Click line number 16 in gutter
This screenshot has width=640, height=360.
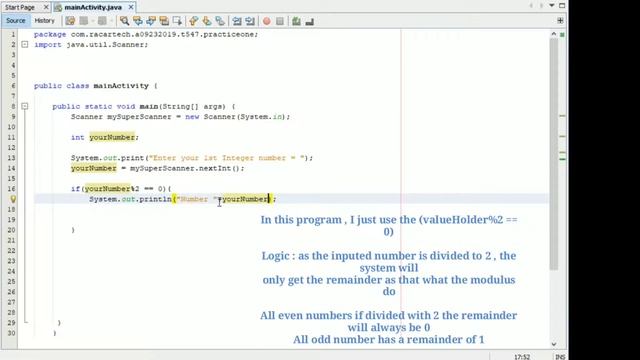click(x=11, y=189)
